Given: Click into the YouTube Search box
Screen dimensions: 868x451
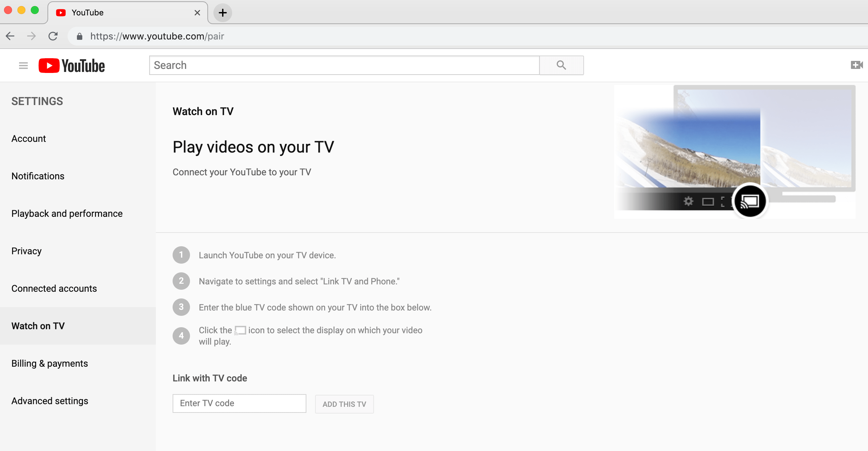Looking at the screenshot, I should [344, 65].
